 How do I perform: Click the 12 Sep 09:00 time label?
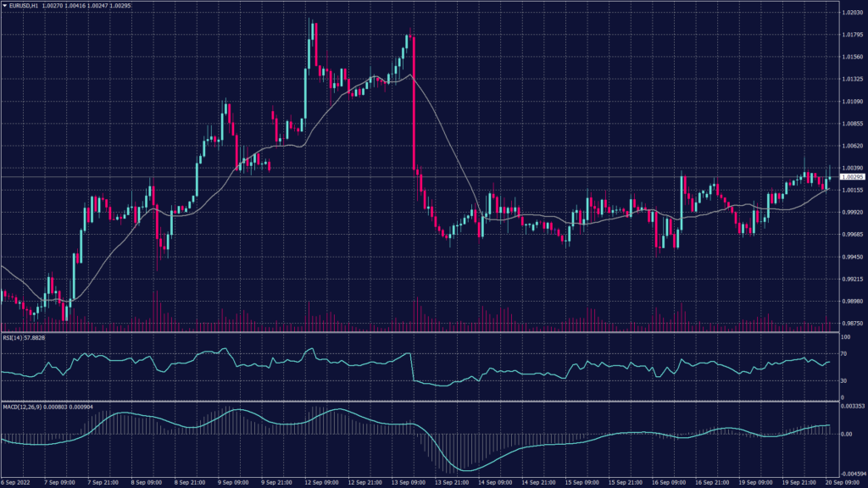click(x=318, y=482)
